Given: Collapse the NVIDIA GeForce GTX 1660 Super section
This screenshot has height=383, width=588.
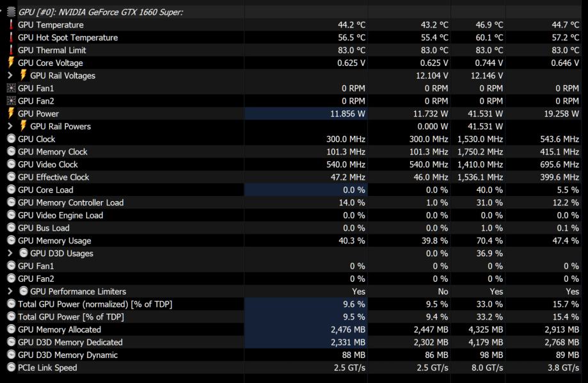Looking at the screenshot, I should coord(3,12).
